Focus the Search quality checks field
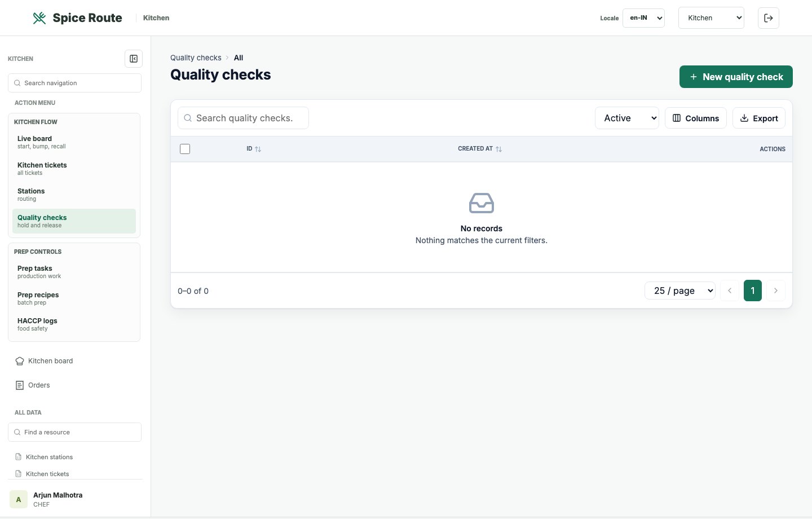 tap(243, 118)
